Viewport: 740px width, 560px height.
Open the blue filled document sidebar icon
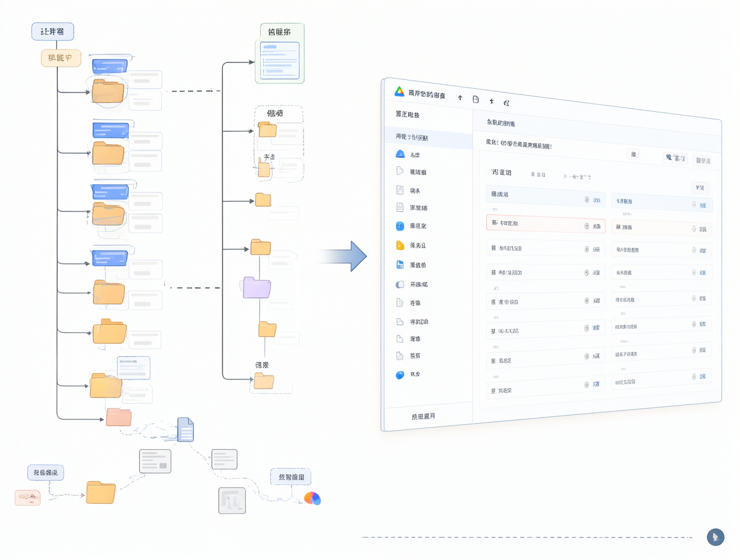pyautogui.click(x=400, y=264)
